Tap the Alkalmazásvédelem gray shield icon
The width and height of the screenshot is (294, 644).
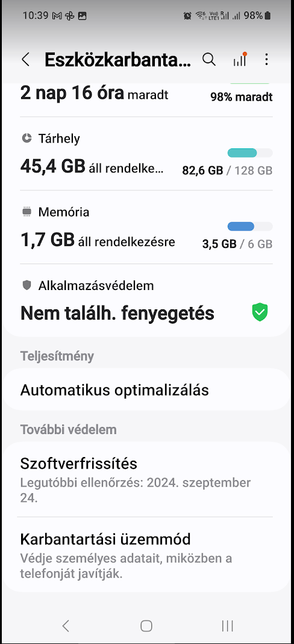[27, 285]
